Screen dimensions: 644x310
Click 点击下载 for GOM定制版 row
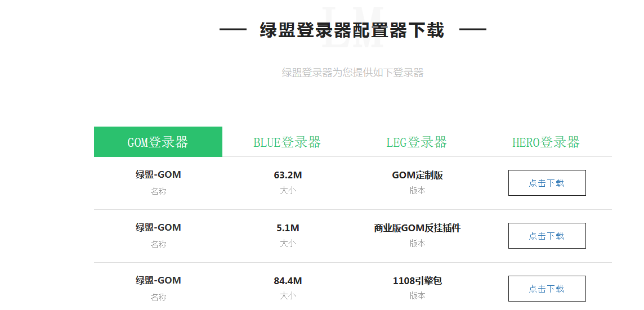click(547, 183)
